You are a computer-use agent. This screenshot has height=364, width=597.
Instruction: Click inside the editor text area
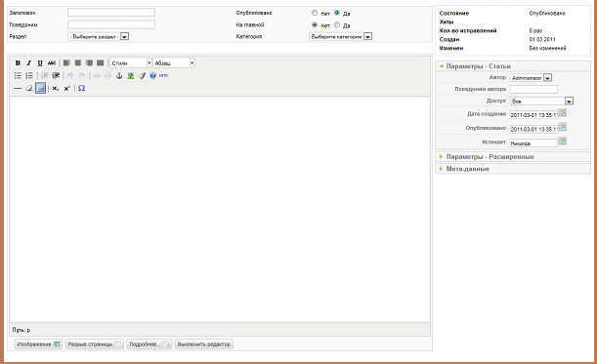click(x=220, y=209)
